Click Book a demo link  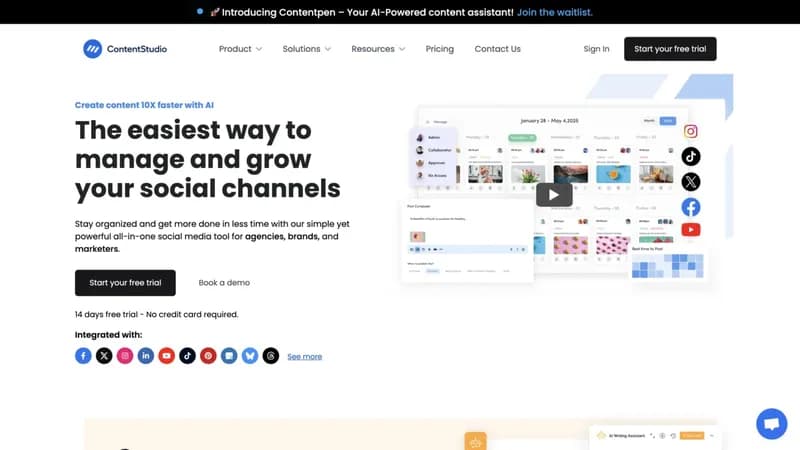pos(224,283)
